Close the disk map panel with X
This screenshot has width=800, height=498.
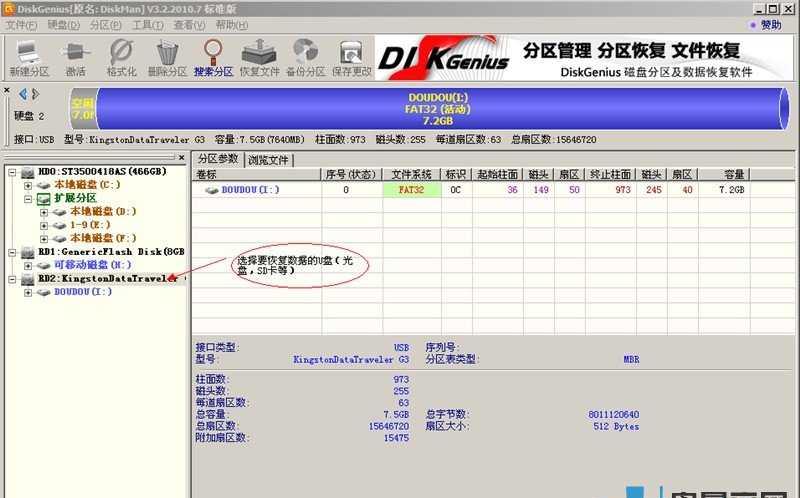click(7, 90)
